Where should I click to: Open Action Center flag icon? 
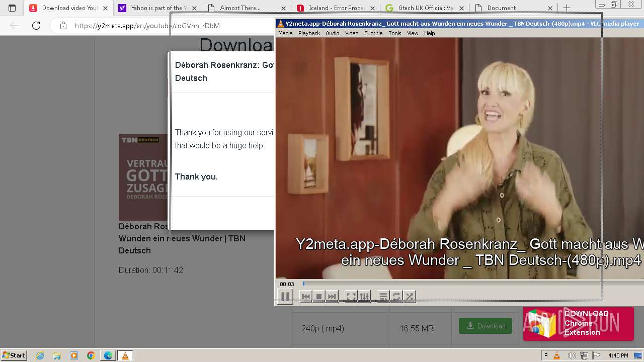tap(596, 355)
